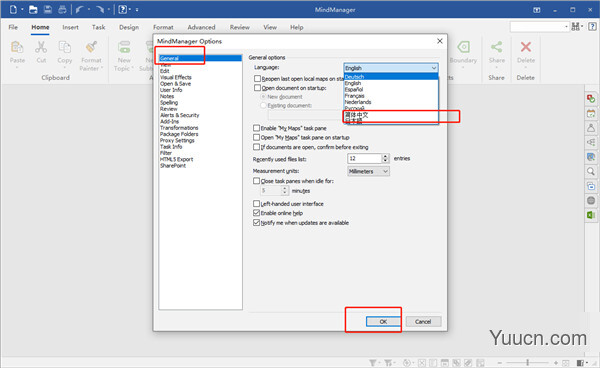This screenshot has width=600, height=368.
Task: Click the red Delete X icon in ribbon
Action: pos(526,47)
